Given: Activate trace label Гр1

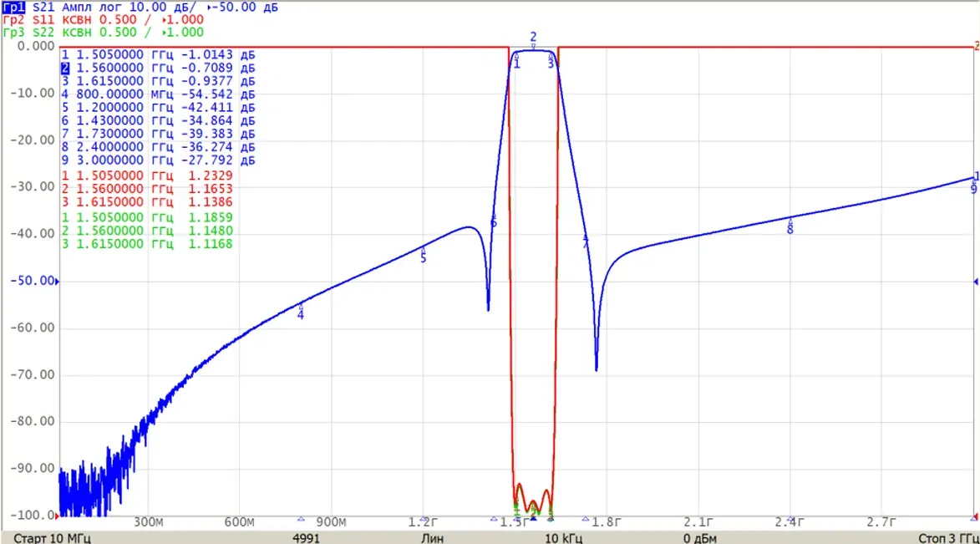Looking at the screenshot, I should 13,7.
